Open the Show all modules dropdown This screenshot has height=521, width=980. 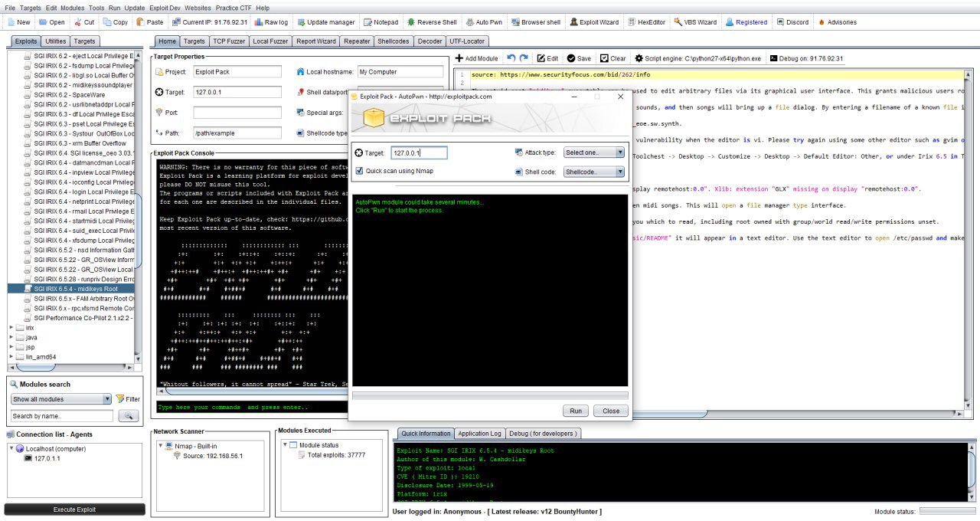(61, 399)
